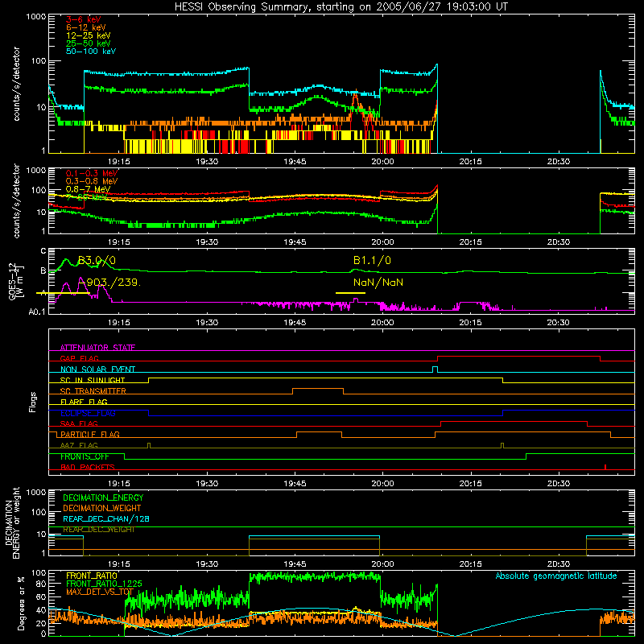Select the 'FLARE_FLAG' flag label
Image resolution: width=644 pixels, height=644 pixels.
[84, 402]
